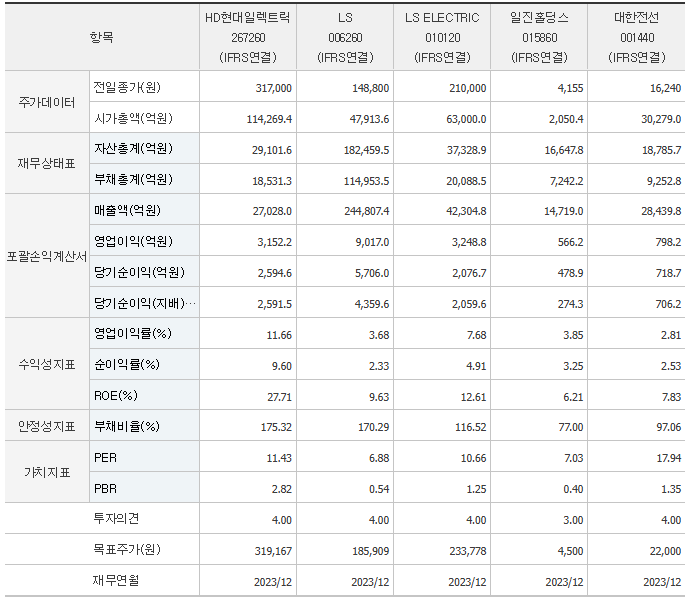The width and height of the screenshot is (685, 598).
Task: Click the PER row label
Action: point(105,458)
